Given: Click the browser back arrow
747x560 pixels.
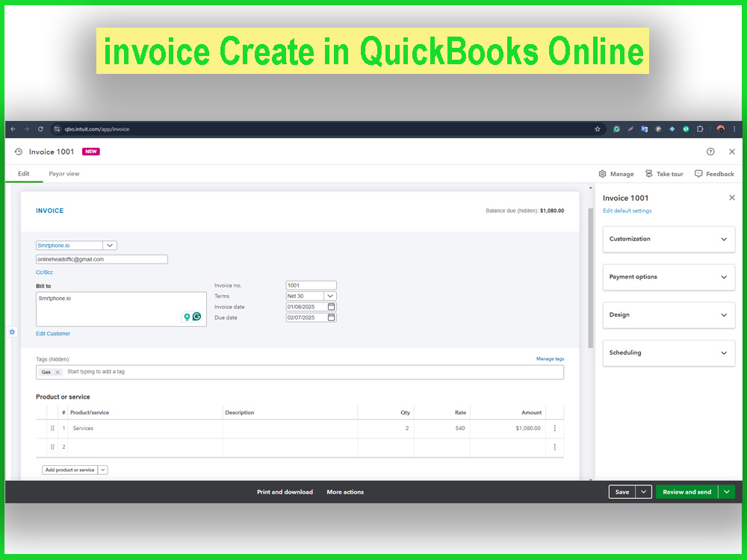Looking at the screenshot, I should pyautogui.click(x=13, y=129).
